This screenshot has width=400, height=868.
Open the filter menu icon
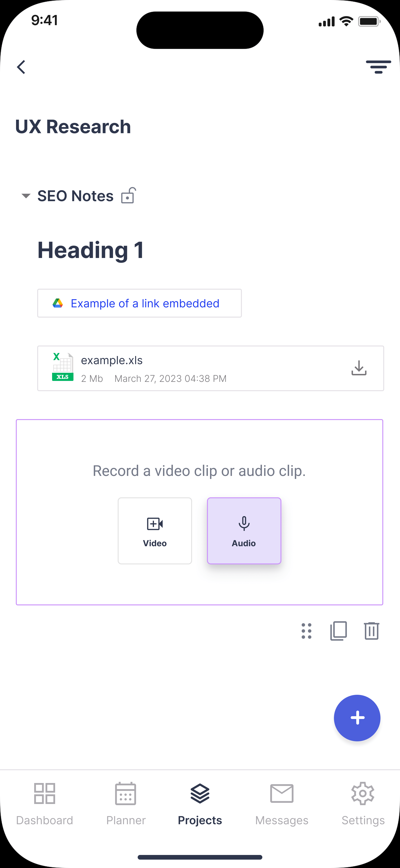click(x=378, y=67)
